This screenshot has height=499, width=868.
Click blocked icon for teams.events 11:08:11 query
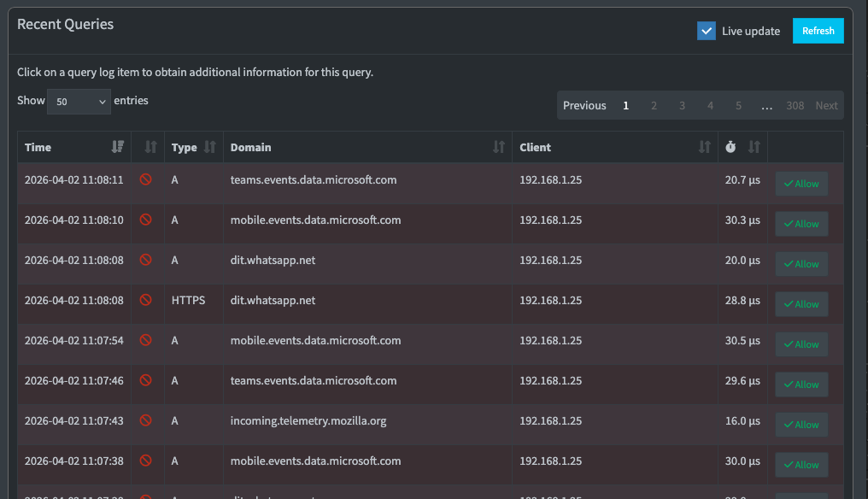tap(145, 180)
